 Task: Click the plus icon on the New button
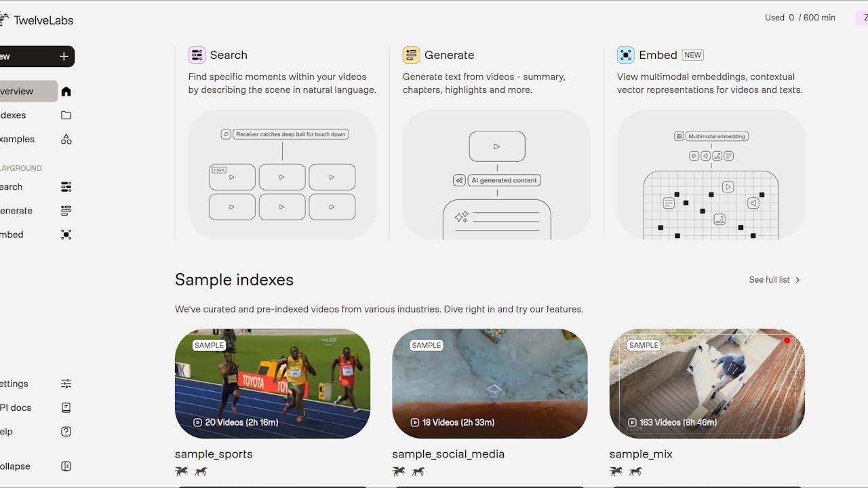64,56
